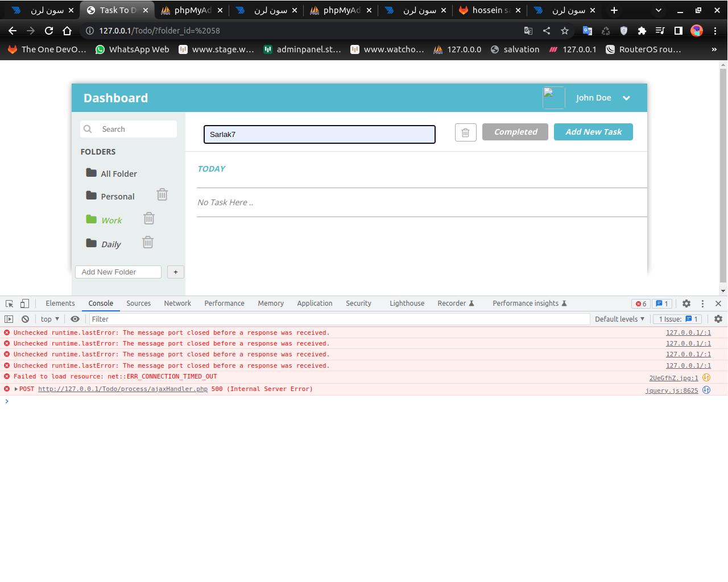Delete the Daily folder with trash icon
Image resolution: width=728 pixels, height=582 pixels.
pos(148,243)
